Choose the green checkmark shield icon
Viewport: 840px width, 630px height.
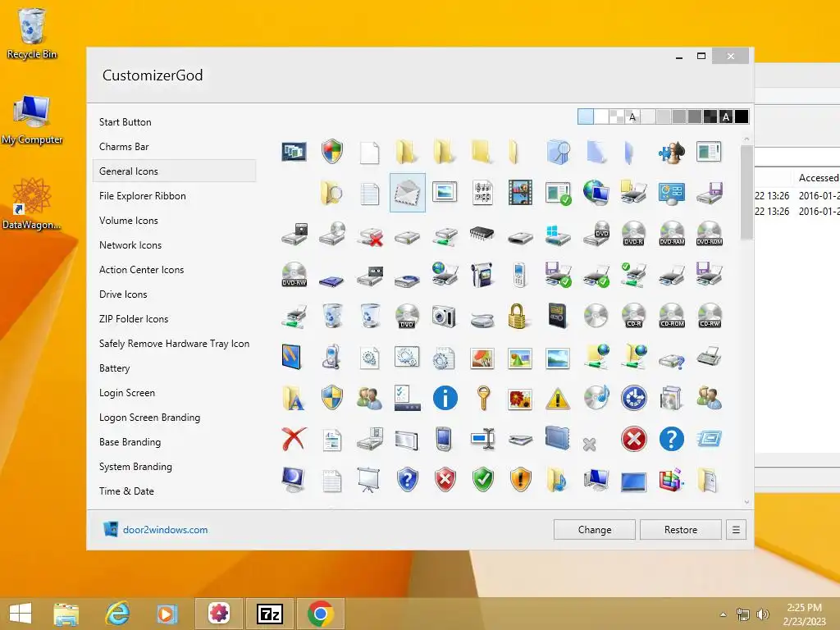(x=482, y=479)
